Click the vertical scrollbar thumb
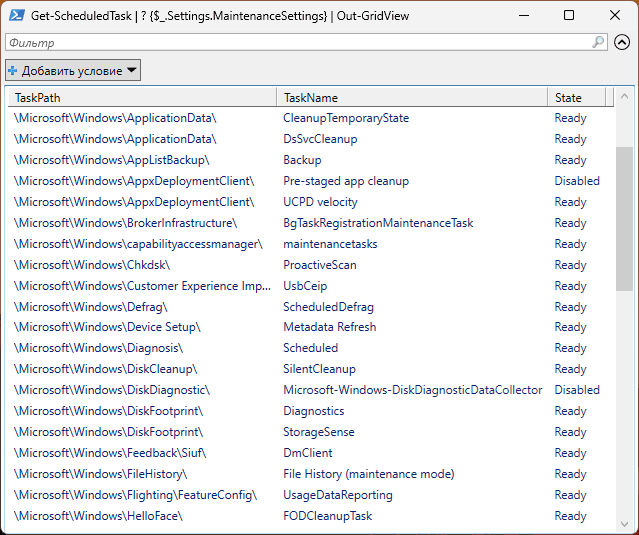The height and width of the screenshot is (535, 639). point(624,219)
